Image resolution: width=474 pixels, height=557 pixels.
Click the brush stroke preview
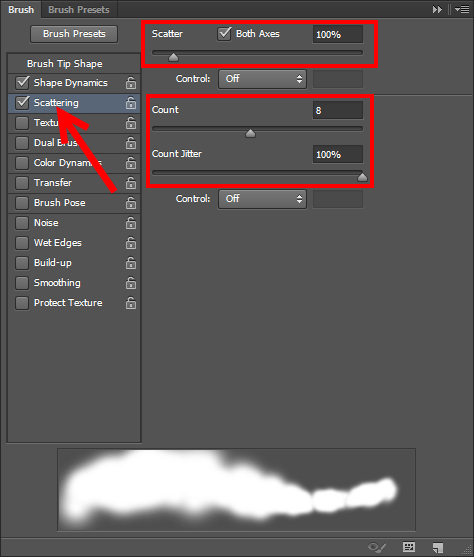[236, 490]
